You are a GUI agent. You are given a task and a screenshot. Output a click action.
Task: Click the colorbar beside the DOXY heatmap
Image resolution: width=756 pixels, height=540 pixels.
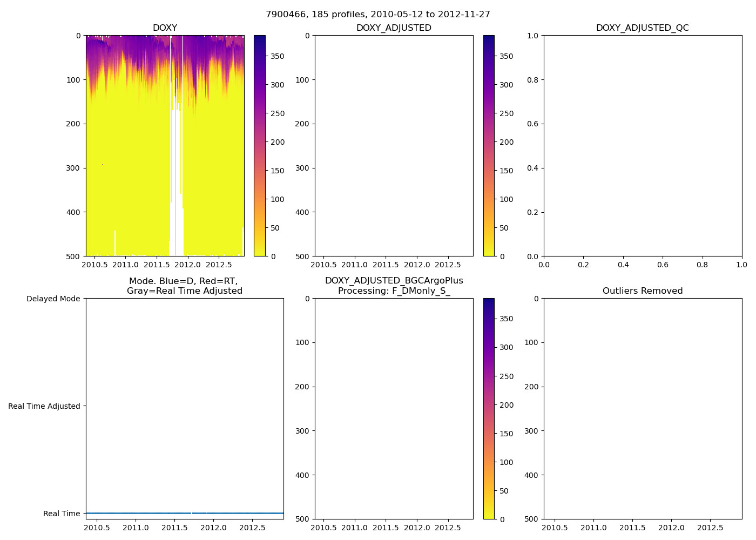tap(259, 146)
